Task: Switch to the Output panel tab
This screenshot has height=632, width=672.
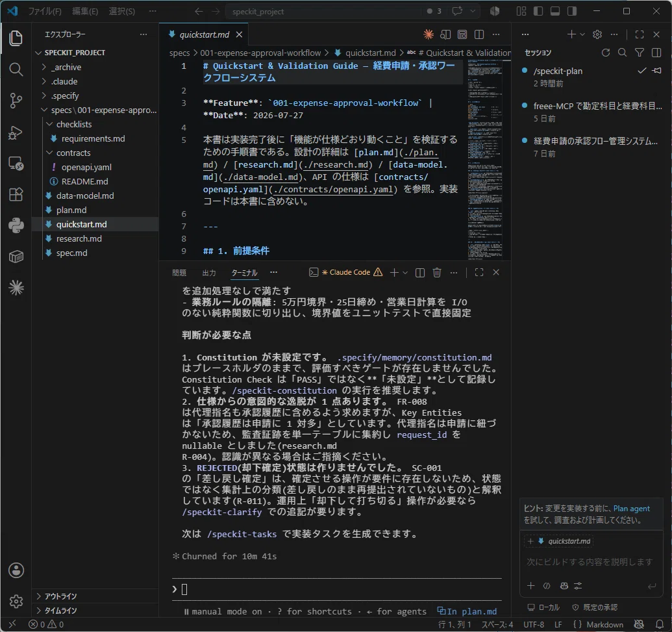Action: tap(209, 273)
